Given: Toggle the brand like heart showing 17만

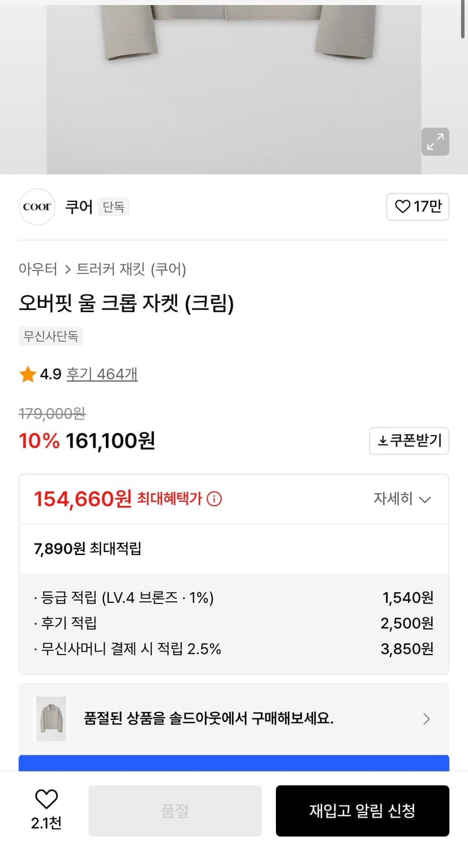Looking at the screenshot, I should (x=418, y=207).
